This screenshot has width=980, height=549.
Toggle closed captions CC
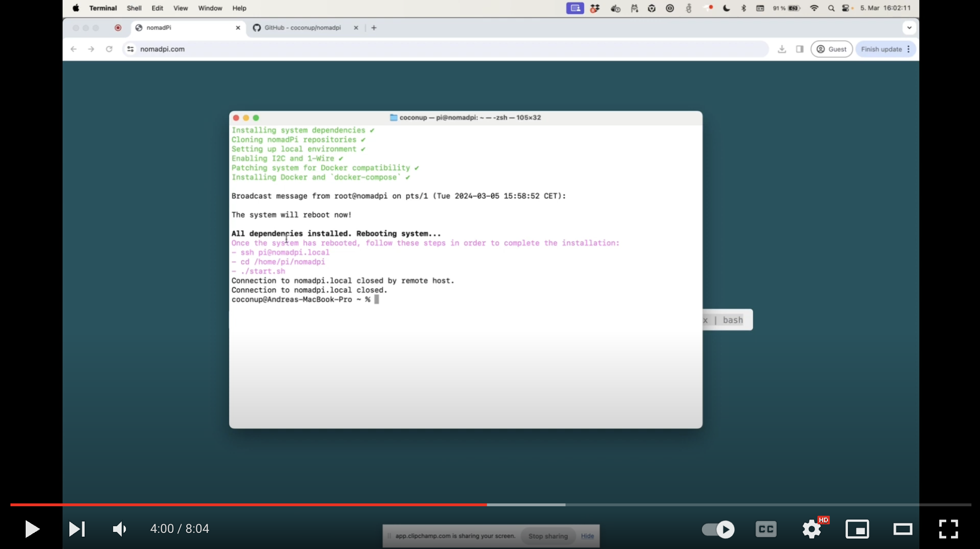click(766, 529)
